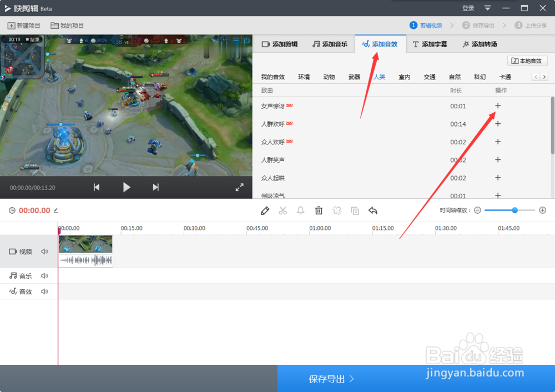Jump to next frame button

[156, 187]
